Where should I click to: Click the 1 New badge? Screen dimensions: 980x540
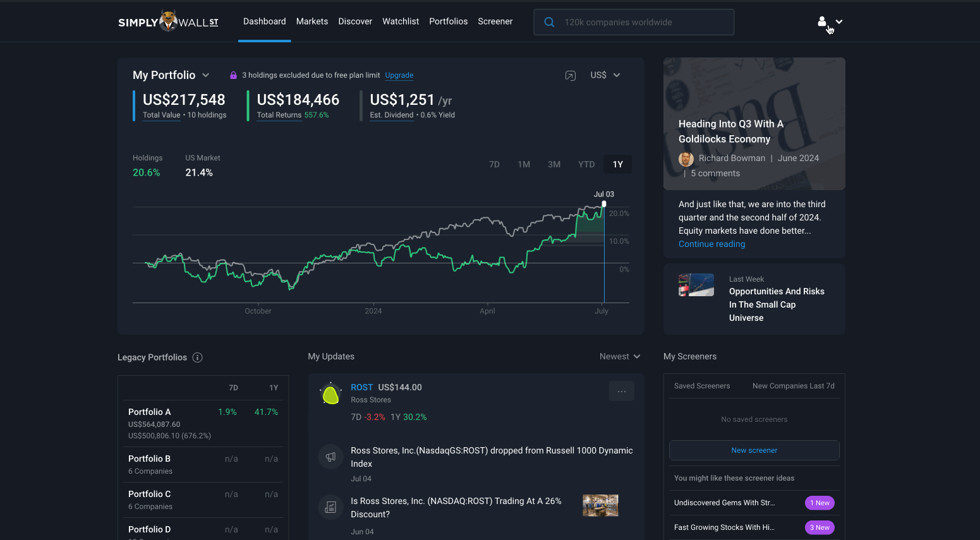point(820,503)
